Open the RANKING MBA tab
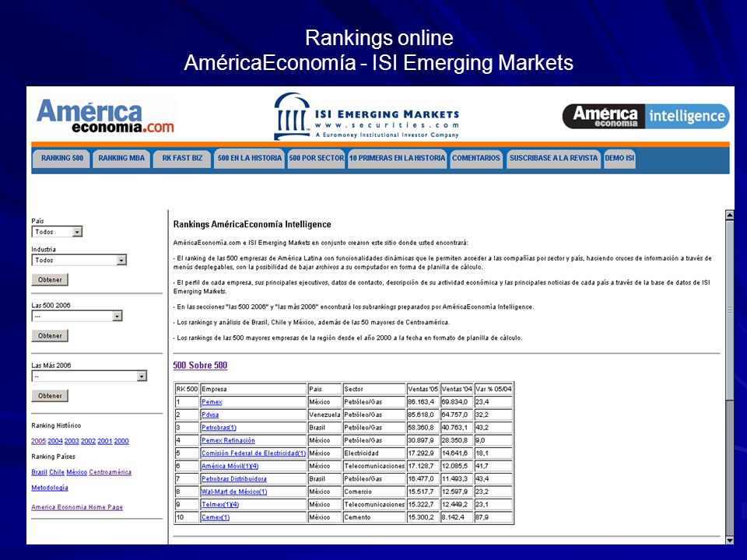Viewport: 747px width, 560px height. (x=121, y=158)
